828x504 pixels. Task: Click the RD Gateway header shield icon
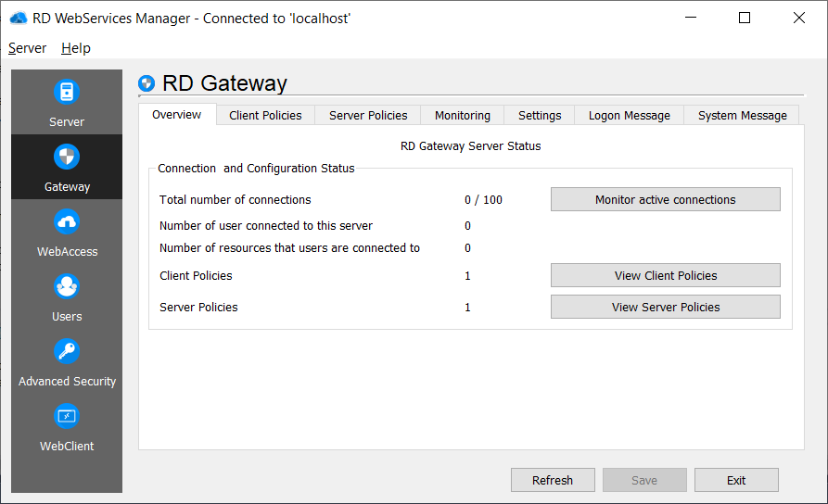146,84
